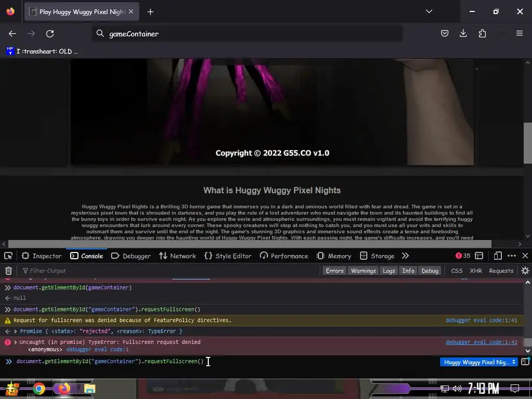Open the notification center icon

(515, 389)
